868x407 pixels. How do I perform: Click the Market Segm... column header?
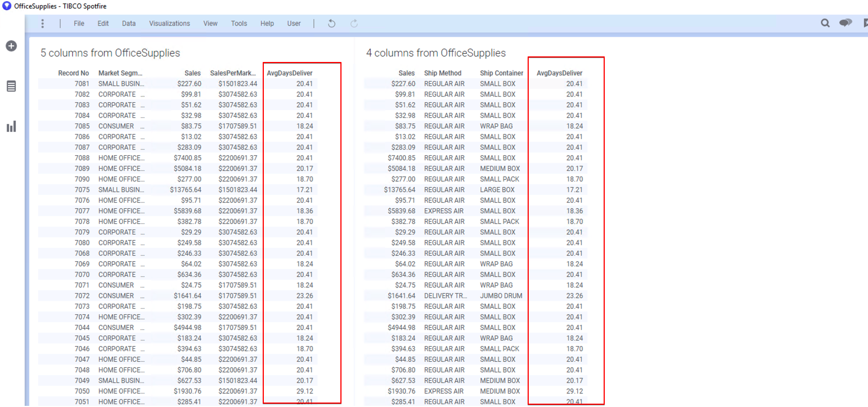click(x=121, y=73)
